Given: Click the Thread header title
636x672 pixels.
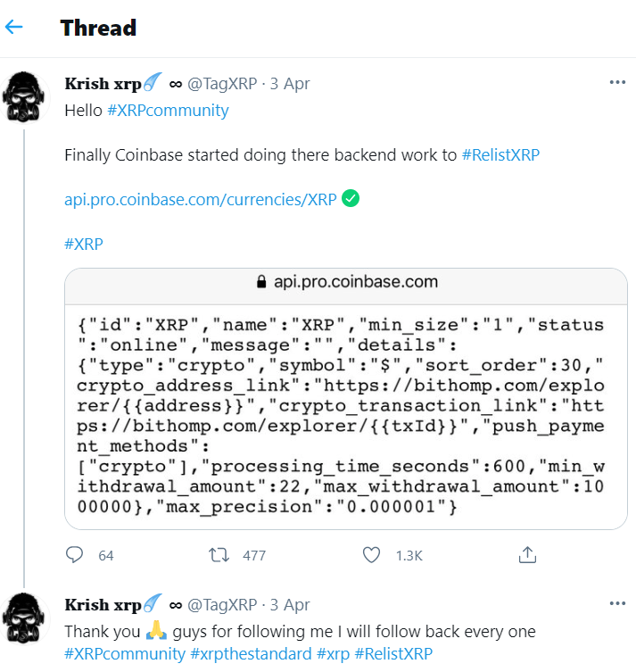Looking at the screenshot, I should pyautogui.click(x=98, y=28).
